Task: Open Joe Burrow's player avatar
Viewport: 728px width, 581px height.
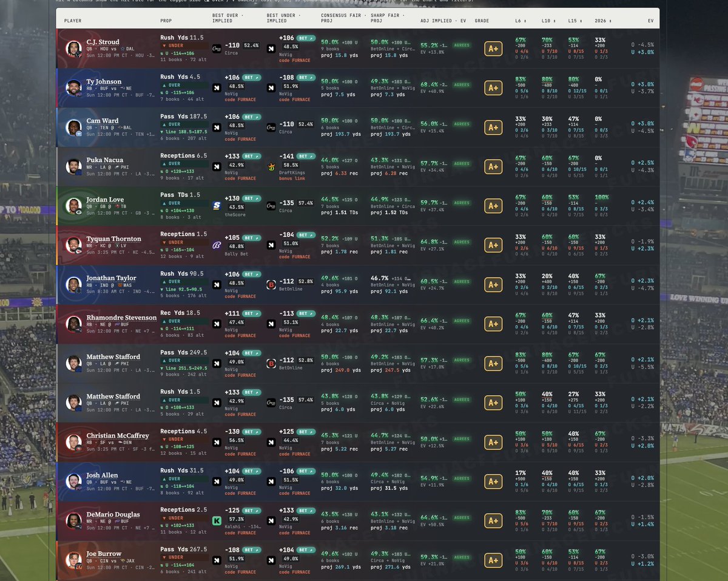Action: (x=73, y=561)
